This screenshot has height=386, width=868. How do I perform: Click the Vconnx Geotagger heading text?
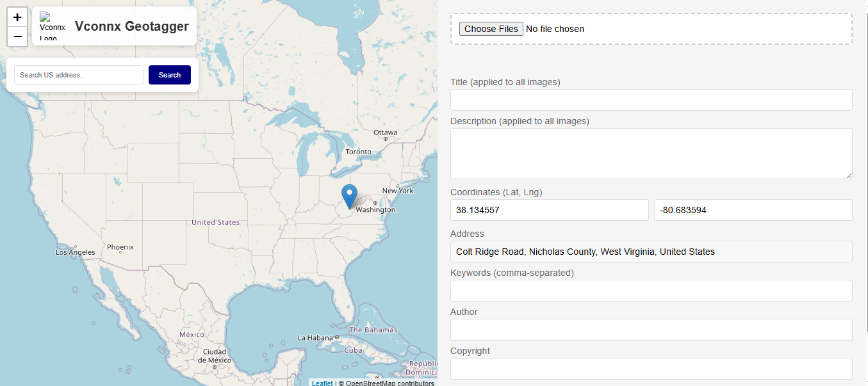[132, 26]
